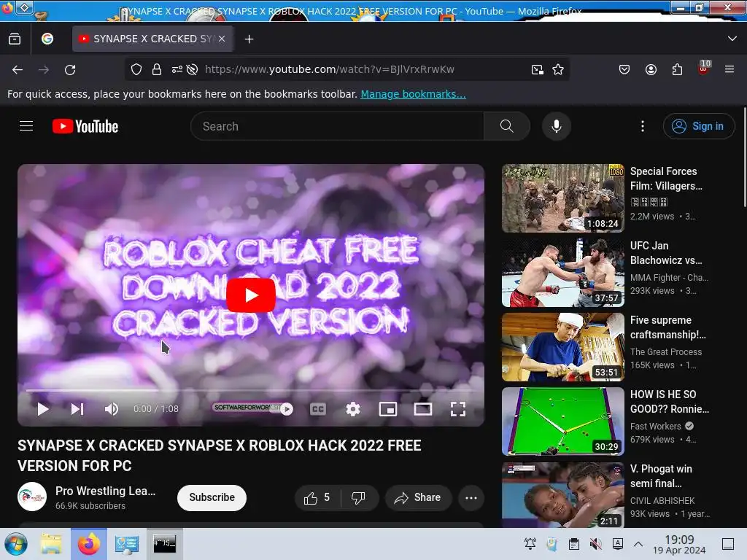The image size is (747, 560).
Task: View site security padlock info
Action: click(157, 69)
